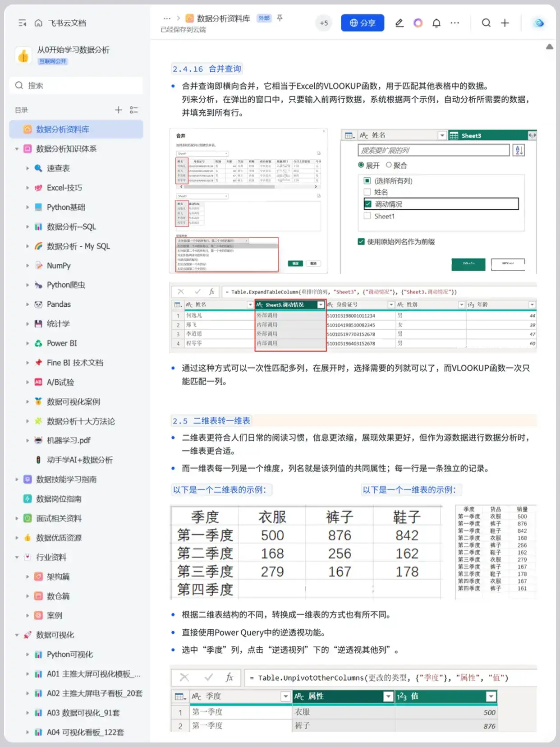
Task: Show the +5 collaborators
Action: tap(324, 23)
